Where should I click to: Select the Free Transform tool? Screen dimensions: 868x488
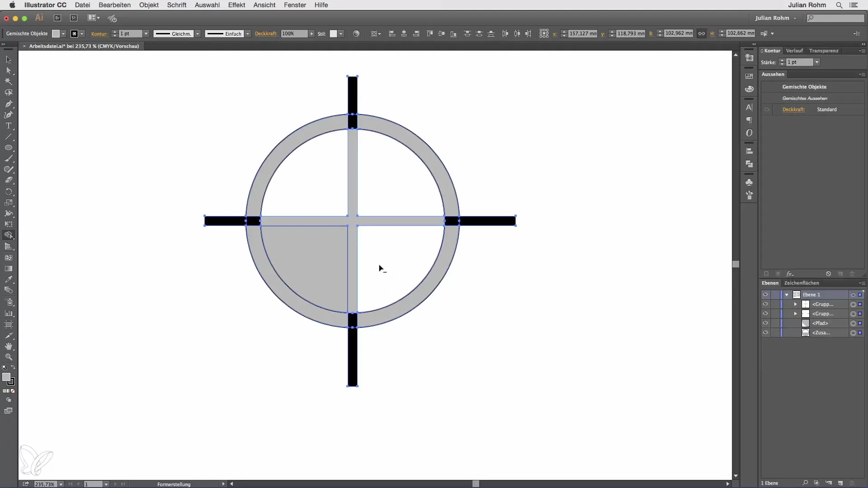pyautogui.click(x=9, y=224)
